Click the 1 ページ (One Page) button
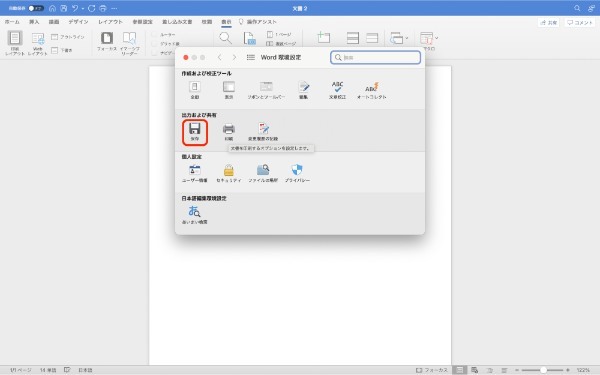Screen dimensions: 600x375 coord(279,35)
